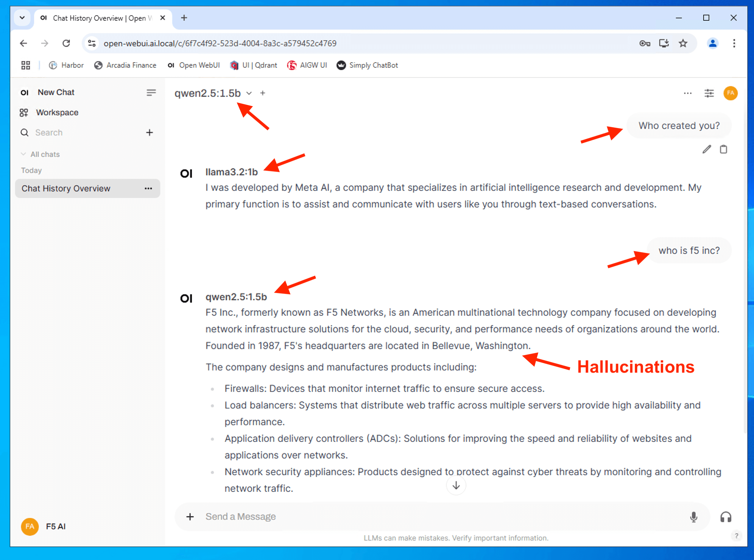Click the microphone voice input icon
The height and width of the screenshot is (560, 754).
pos(693,517)
